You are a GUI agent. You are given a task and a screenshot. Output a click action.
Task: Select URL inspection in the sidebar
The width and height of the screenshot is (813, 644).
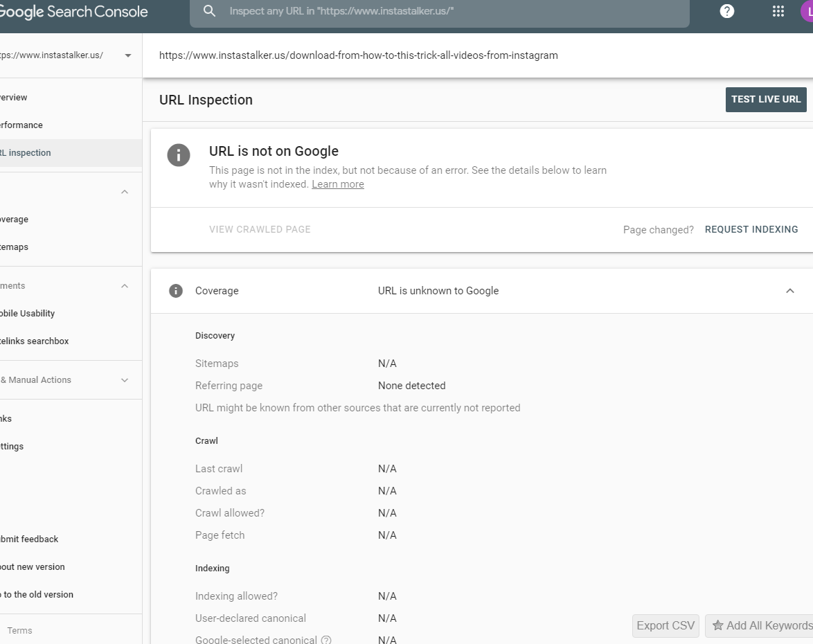coord(71,153)
